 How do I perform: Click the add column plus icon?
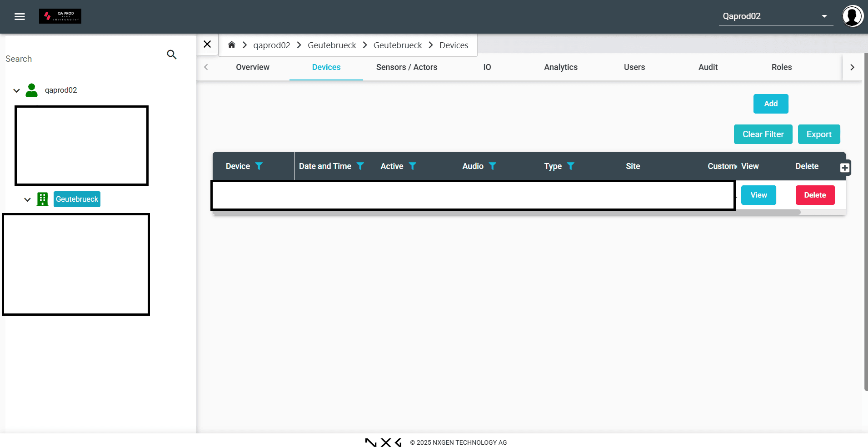click(845, 168)
